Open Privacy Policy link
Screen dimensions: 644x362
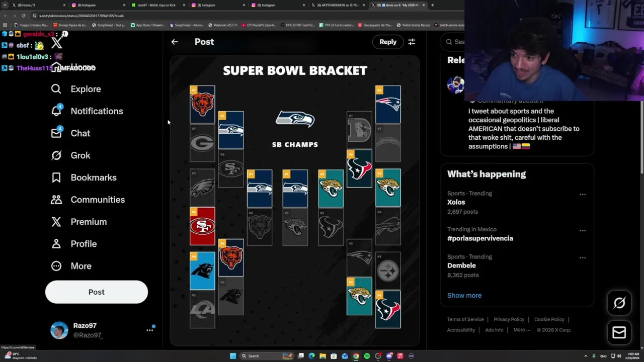pyautogui.click(x=509, y=319)
